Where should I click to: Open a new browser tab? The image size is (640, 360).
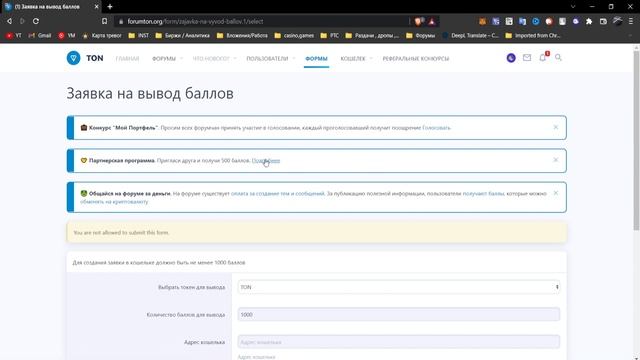[110, 7]
